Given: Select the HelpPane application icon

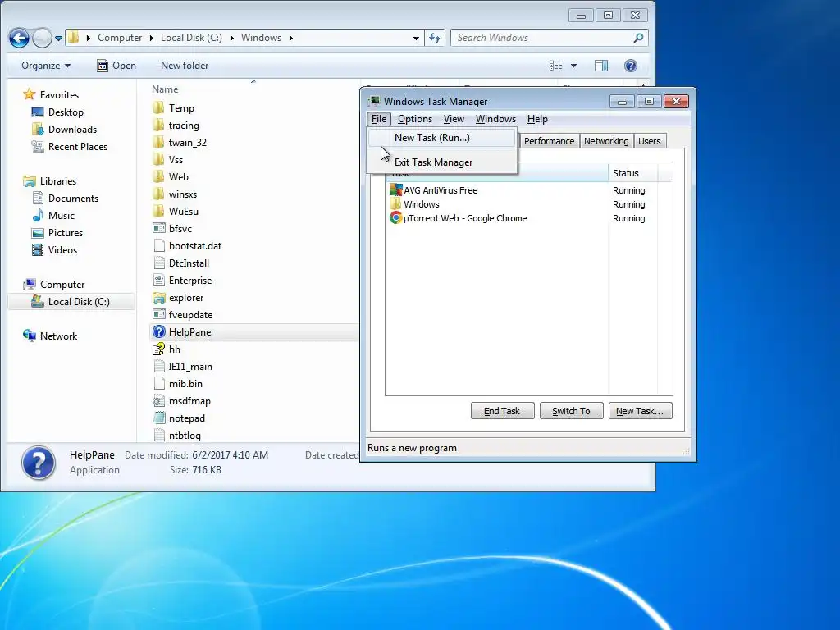Looking at the screenshot, I should [x=158, y=332].
